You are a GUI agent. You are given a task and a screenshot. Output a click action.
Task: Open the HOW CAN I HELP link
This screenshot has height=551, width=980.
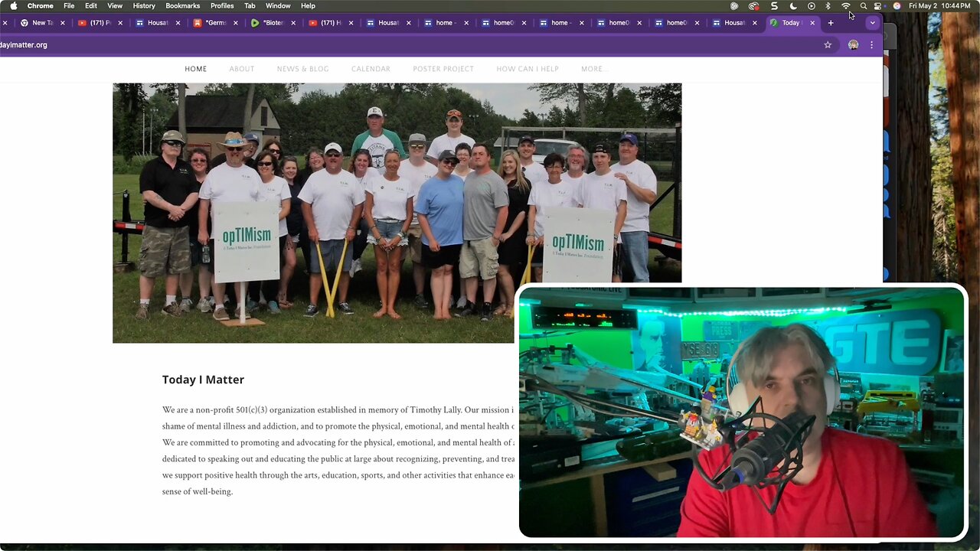pos(528,69)
